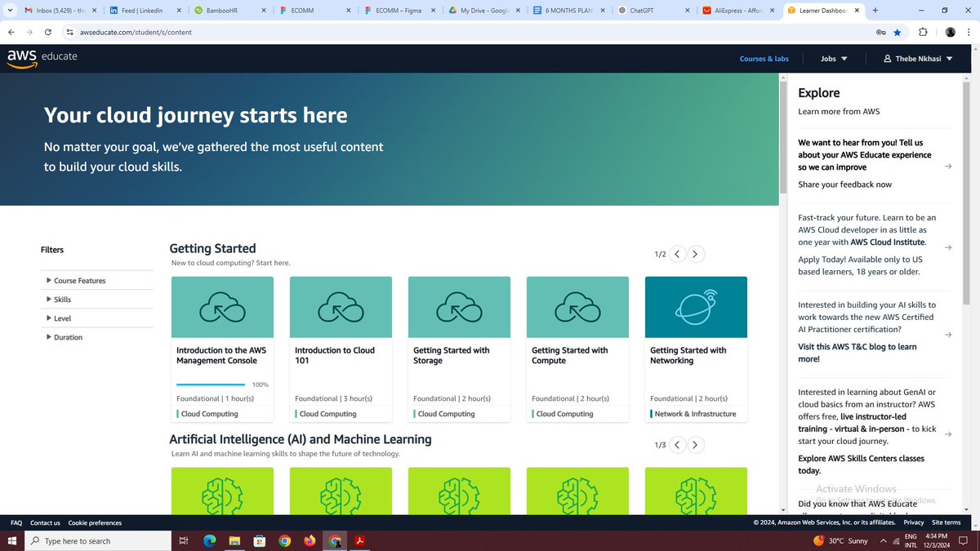Open Adobe Acrobat from taskbar
Image resolution: width=980 pixels, height=551 pixels.
point(359,540)
